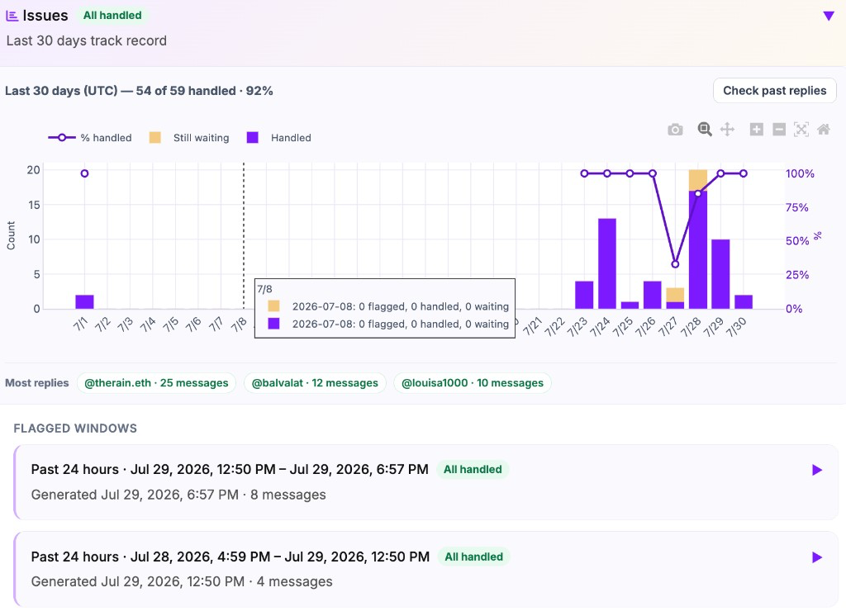Expand the 8 messages flagged window

click(817, 470)
